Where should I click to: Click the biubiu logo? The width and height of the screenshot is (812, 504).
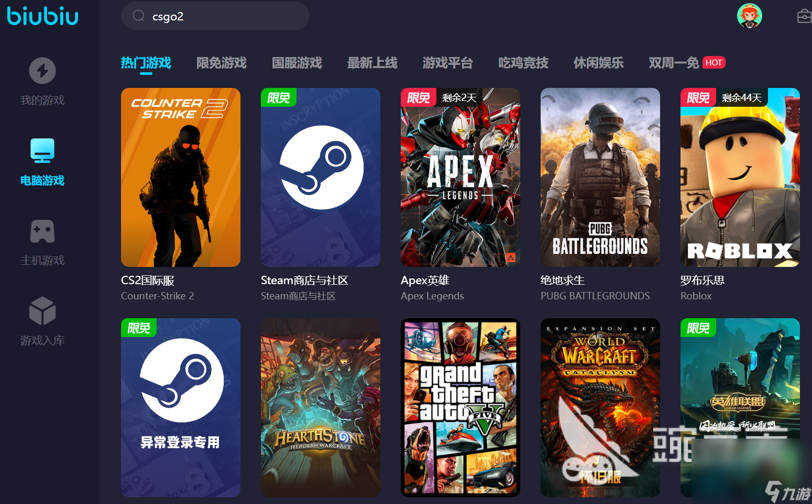click(x=42, y=16)
